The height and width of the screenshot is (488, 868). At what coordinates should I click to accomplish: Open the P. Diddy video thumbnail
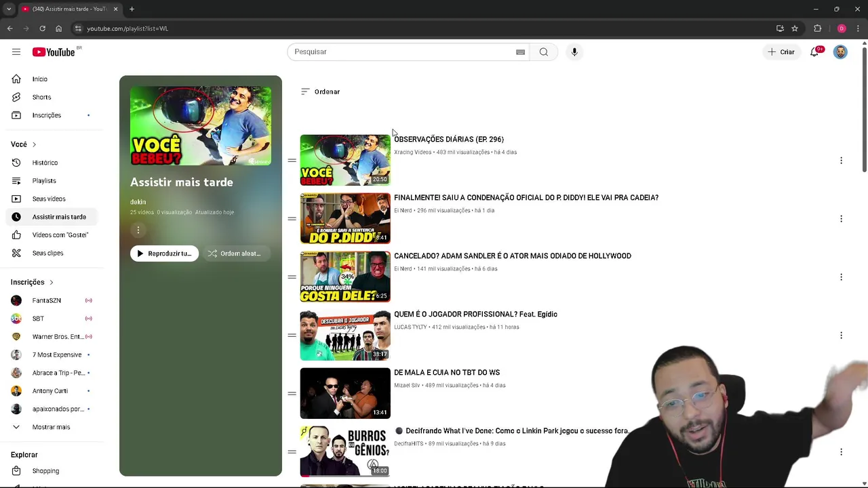pos(345,218)
